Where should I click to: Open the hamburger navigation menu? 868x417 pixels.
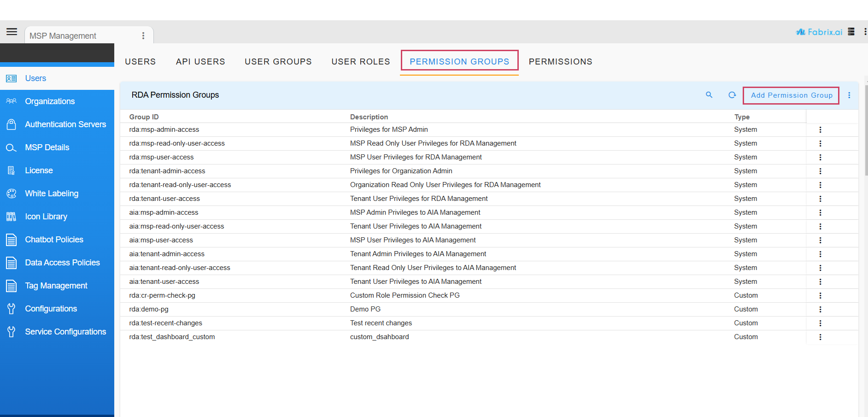click(x=12, y=31)
